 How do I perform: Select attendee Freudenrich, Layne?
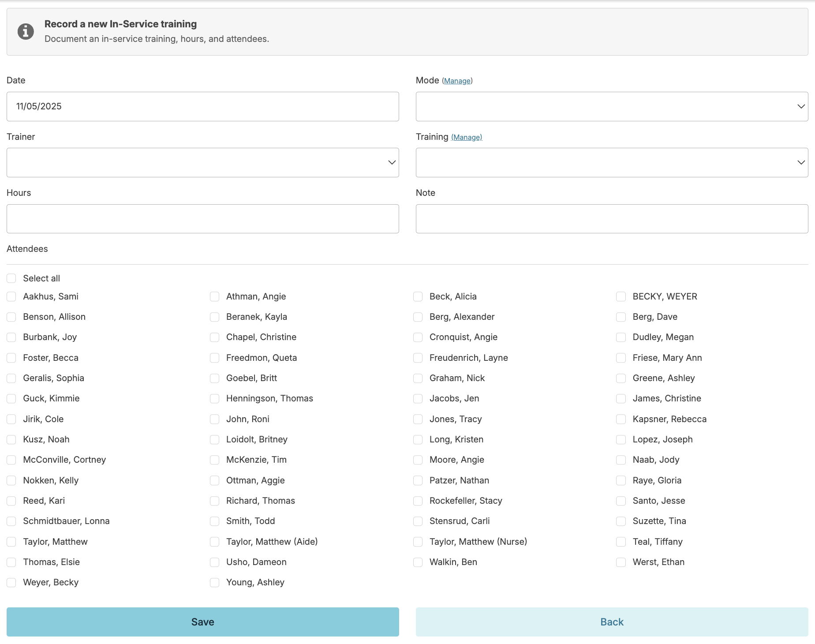click(x=418, y=358)
